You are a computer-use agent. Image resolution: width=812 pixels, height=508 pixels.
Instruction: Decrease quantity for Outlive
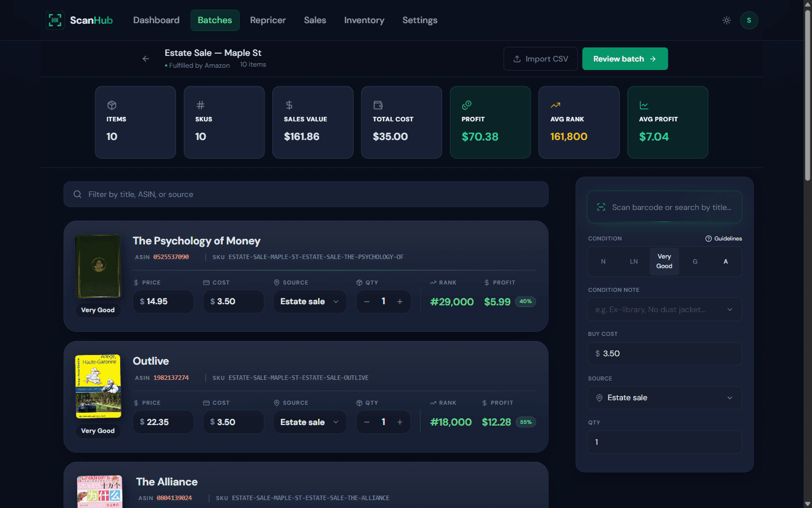pos(367,422)
